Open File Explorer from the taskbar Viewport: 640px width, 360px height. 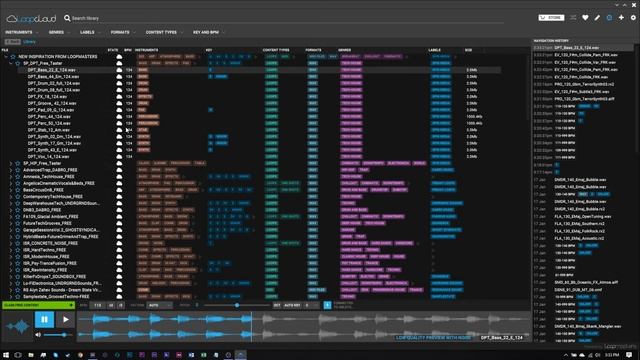[31, 355]
